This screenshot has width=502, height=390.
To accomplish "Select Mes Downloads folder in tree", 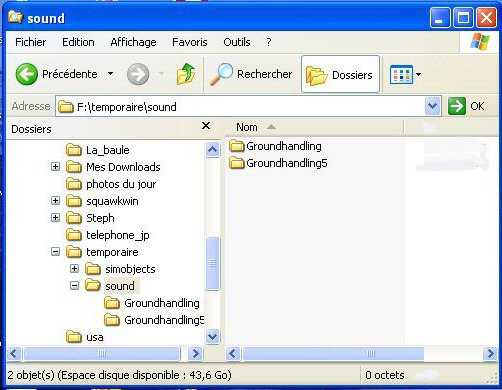I will 113,167.
